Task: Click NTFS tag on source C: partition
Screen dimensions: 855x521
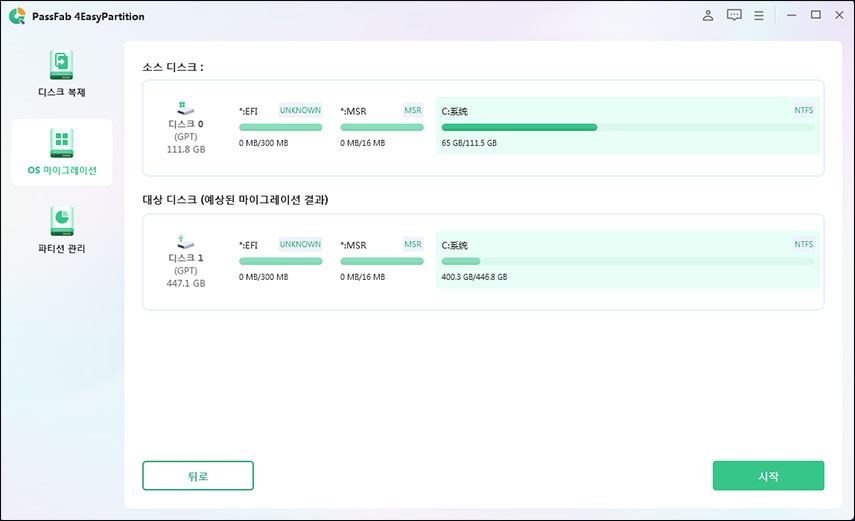Action: tap(804, 110)
